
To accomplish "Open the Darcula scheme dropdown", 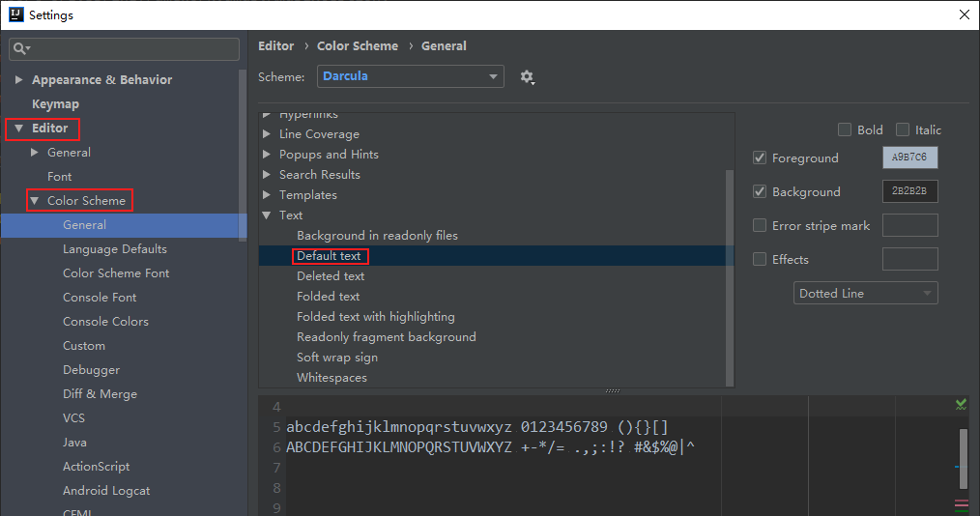I will pos(410,76).
